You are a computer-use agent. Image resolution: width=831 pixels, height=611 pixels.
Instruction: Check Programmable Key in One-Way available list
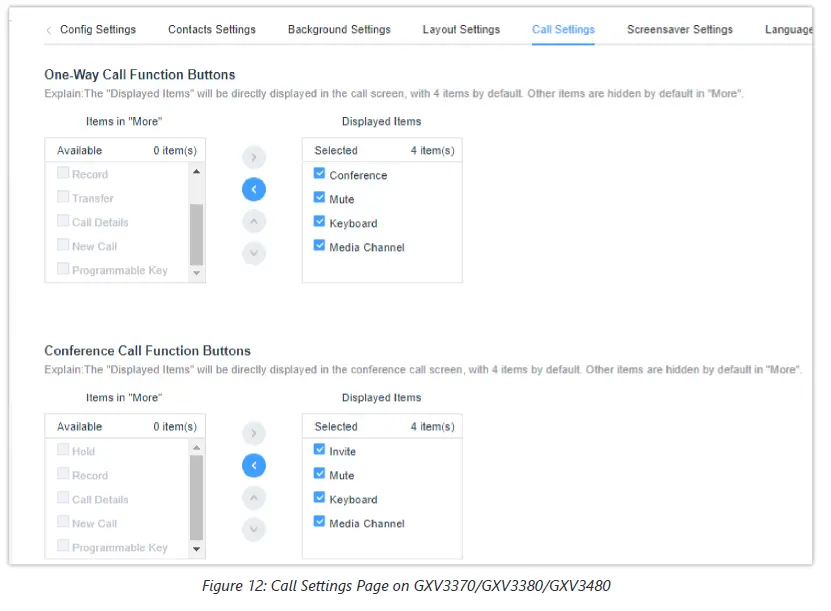63,269
